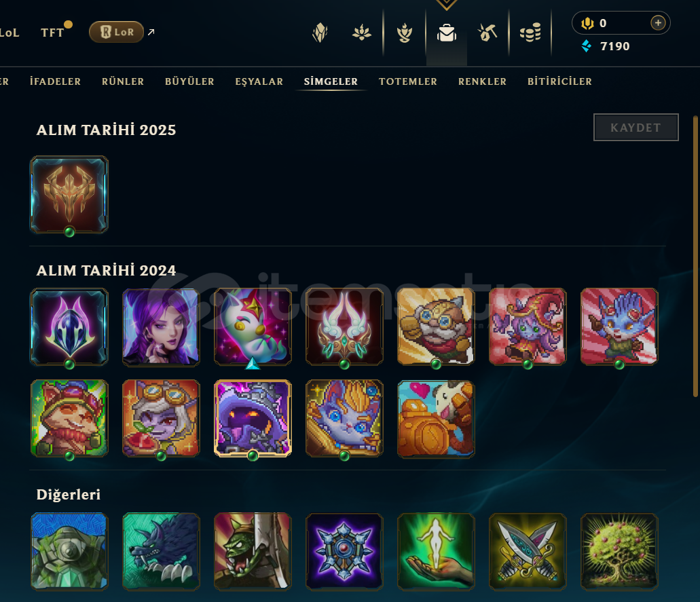Image resolution: width=700 pixels, height=602 pixels.
Task: Add RP with the plus button
Action: [658, 23]
